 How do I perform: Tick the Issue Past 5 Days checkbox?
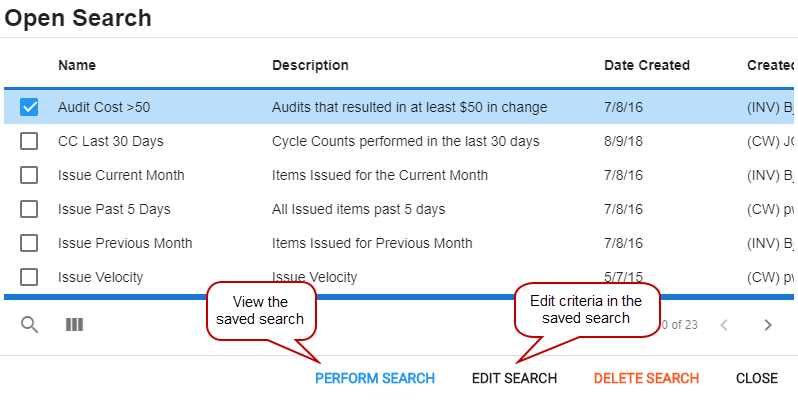click(x=29, y=209)
